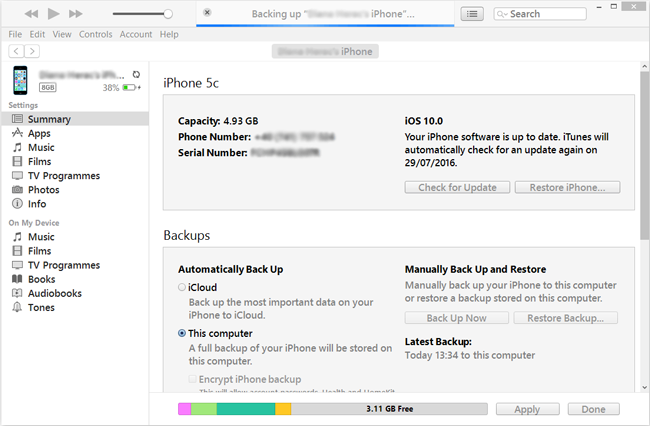Image resolution: width=650 pixels, height=426 pixels.
Task: Cancel the backup with the X icon
Action: coord(207,12)
